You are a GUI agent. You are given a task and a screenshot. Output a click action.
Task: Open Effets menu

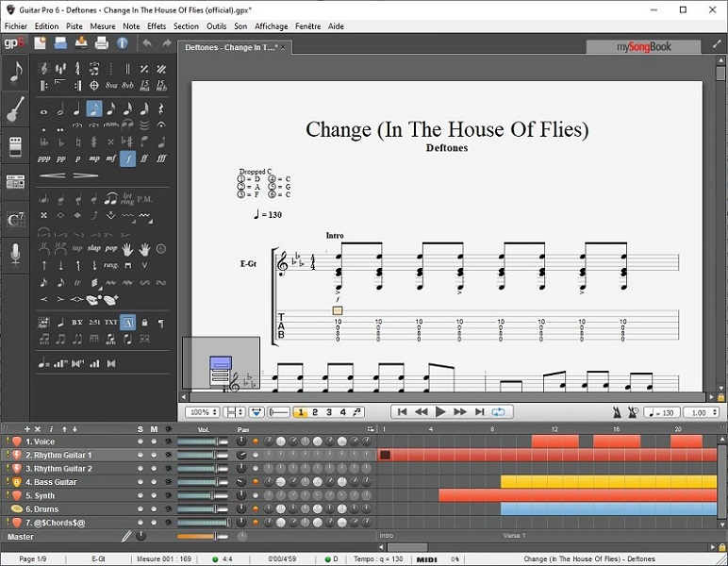[x=157, y=26]
